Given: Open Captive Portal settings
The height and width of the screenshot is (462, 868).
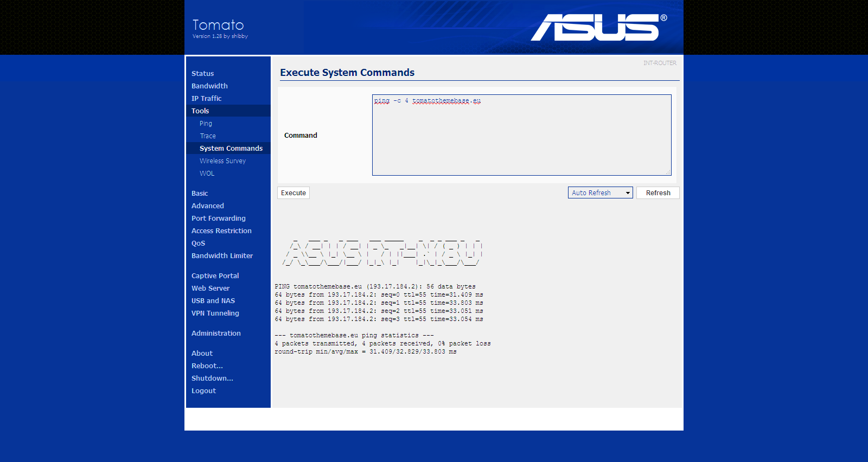Looking at the screenshot, I should coord(215,275).
